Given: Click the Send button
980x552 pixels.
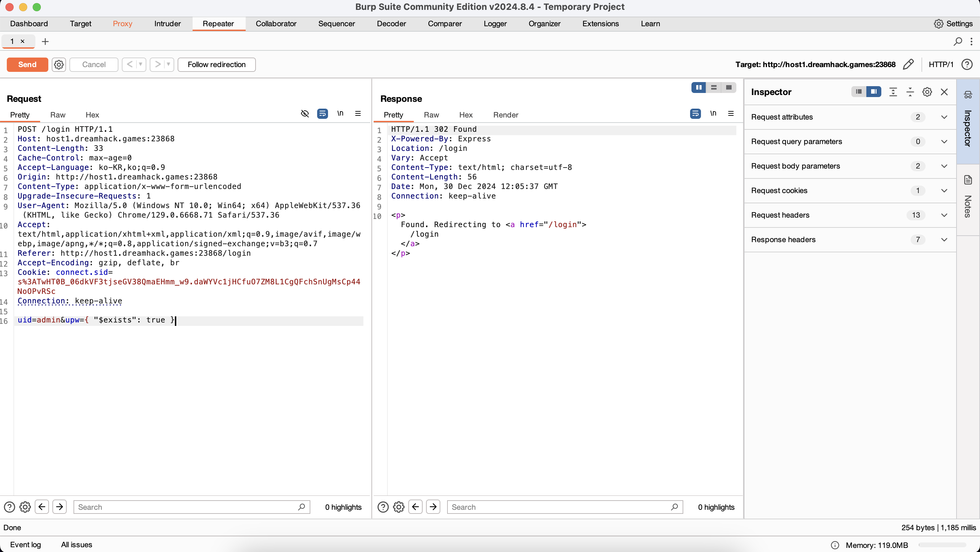Looking at the screenshot, I should pos(27,64).
